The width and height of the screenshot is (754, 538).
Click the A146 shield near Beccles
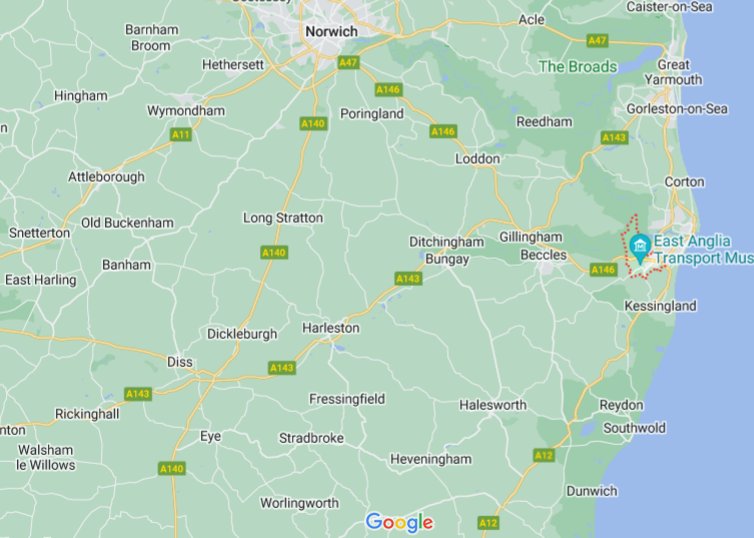(603, 270)
